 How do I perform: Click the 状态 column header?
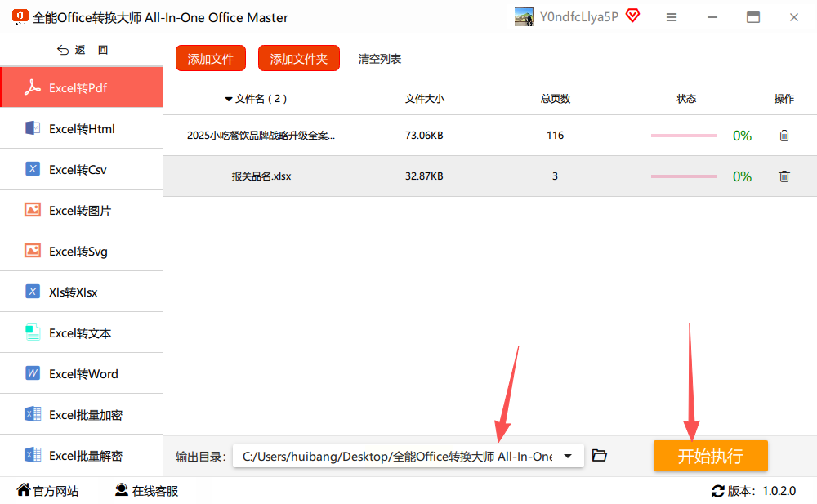click(x=686, y=99)
